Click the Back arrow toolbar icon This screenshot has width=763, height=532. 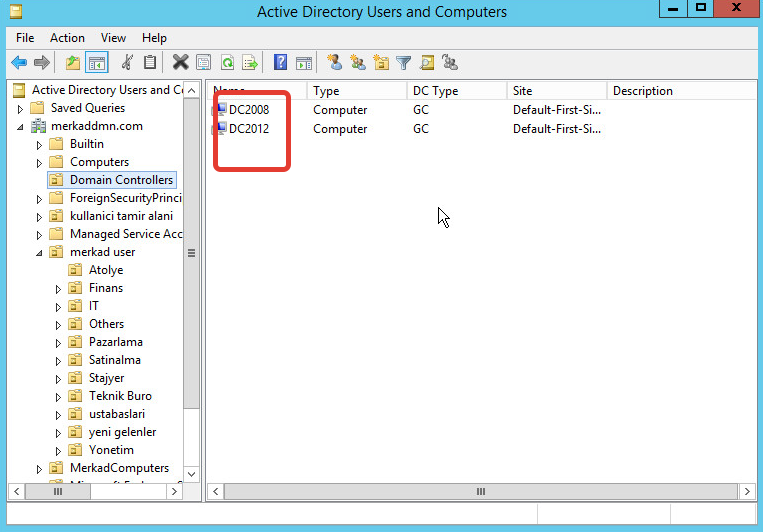click(19, 63)
